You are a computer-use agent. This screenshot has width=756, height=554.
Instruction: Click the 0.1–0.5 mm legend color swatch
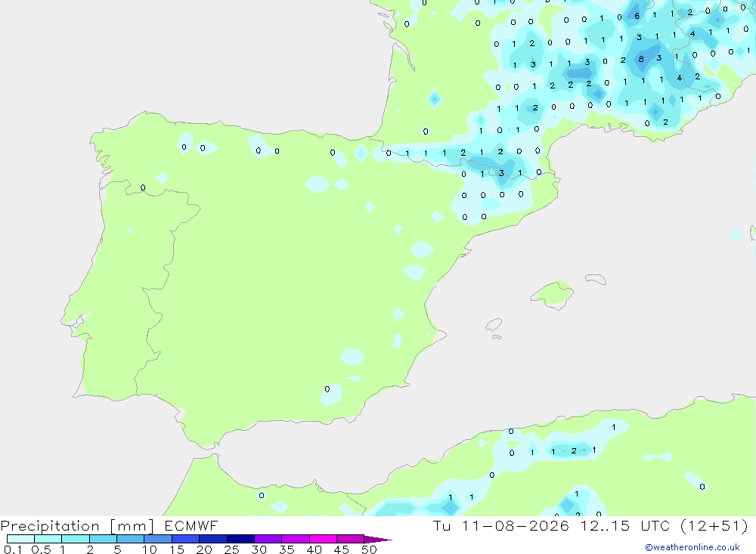point(20,539)
